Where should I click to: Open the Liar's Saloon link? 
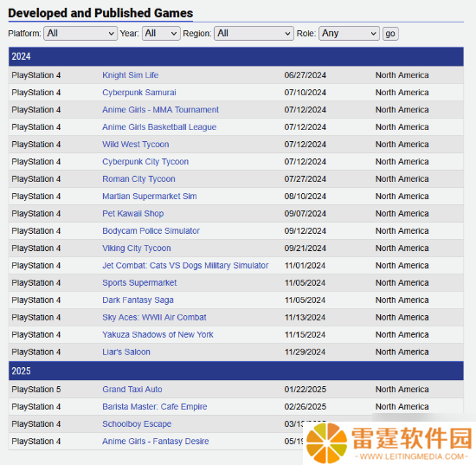126,352
